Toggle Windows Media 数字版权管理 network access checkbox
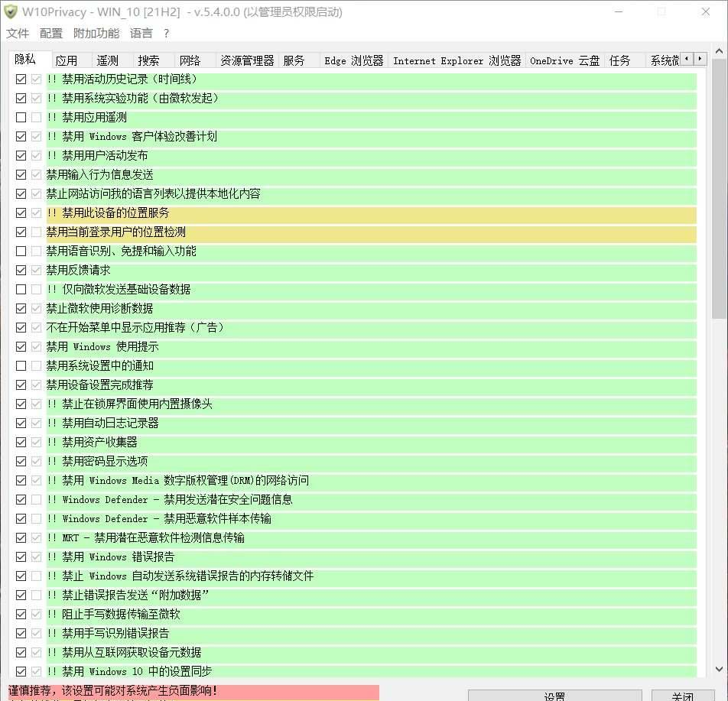Viewport: 728px width, 701px height. [x=21, y=481]
